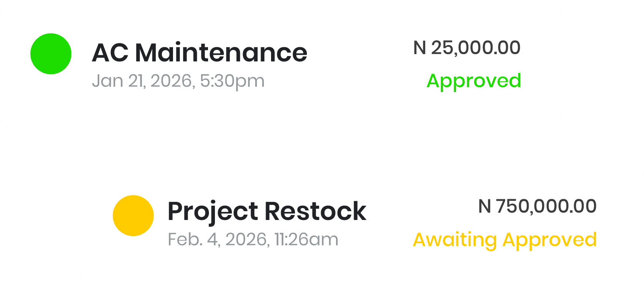
Task: Click the word "Maintenance" in the first title
Action: (x=221, y=53)
